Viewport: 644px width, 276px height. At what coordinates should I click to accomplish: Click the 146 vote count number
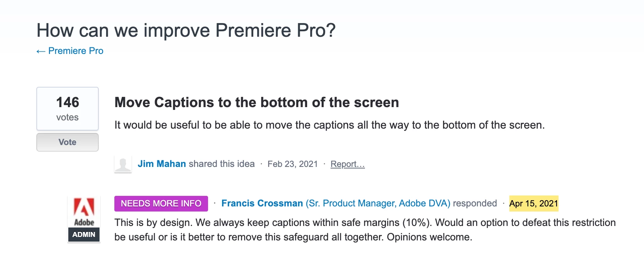(68, 102)
